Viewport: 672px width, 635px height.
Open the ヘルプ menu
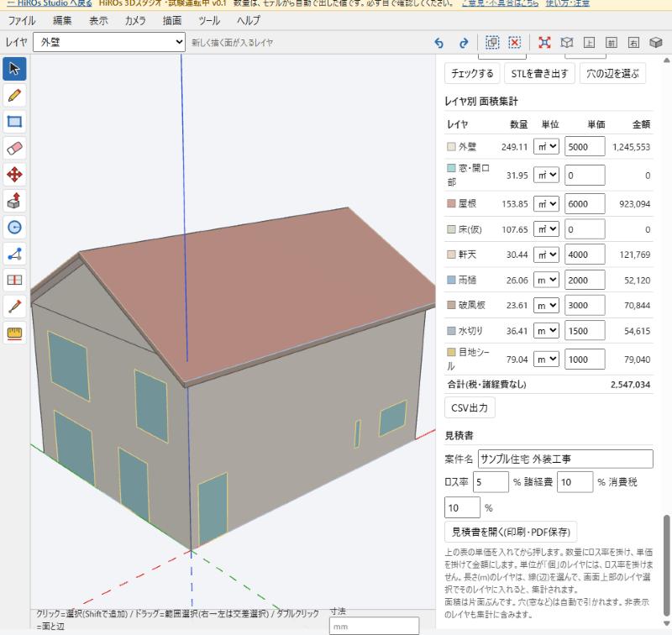point(249,20)
